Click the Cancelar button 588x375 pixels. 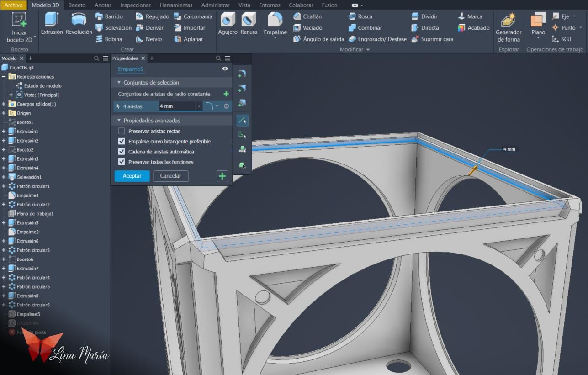pyautogui.click(x=170, y=176)
